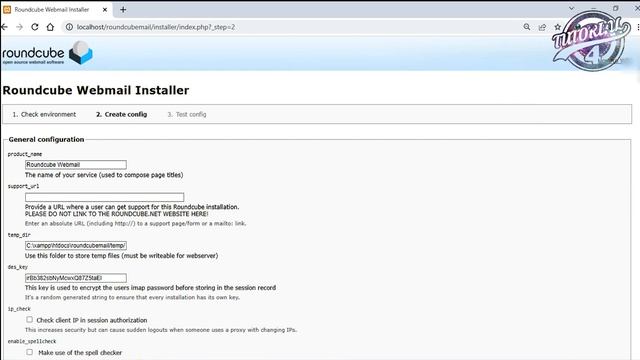Focus the product_name input field

76,164
